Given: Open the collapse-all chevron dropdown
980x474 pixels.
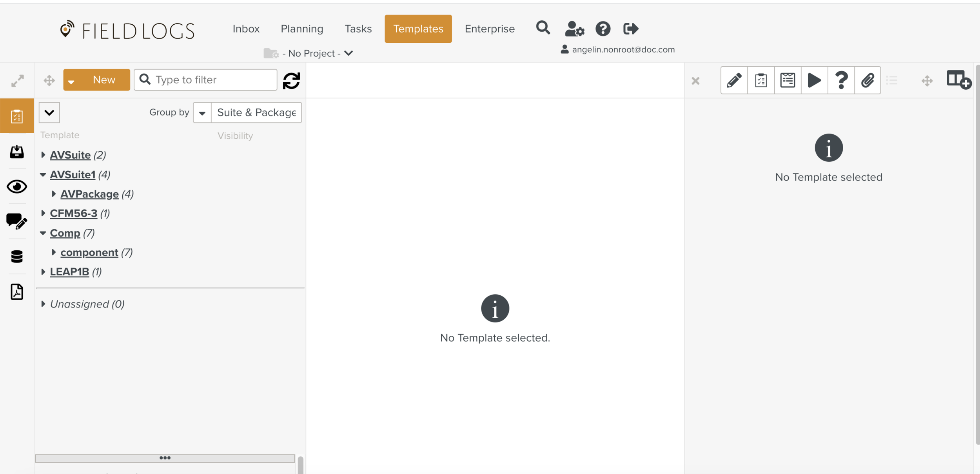Looking at the screenshot, I should pos(49,113).
